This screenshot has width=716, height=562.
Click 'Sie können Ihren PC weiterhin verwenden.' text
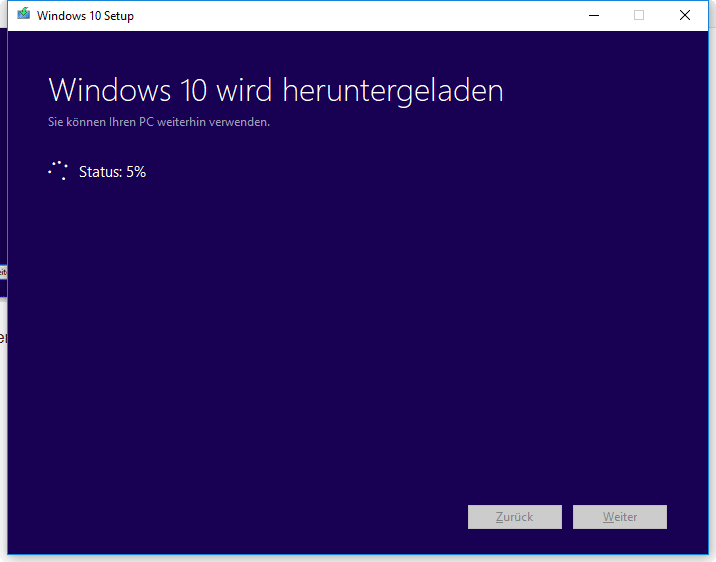[159, 122]
